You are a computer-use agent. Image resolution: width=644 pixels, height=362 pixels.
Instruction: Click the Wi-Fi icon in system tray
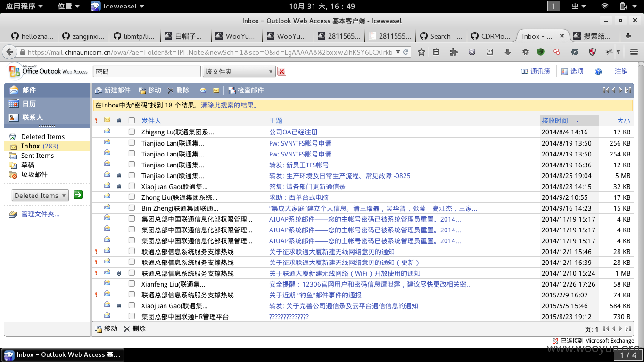[x=604, y=6]
